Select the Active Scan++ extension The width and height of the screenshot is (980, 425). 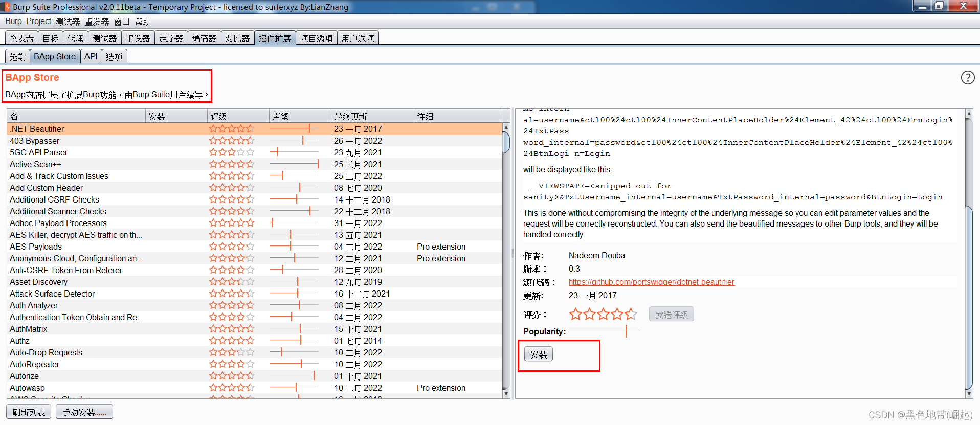point(255,164)
